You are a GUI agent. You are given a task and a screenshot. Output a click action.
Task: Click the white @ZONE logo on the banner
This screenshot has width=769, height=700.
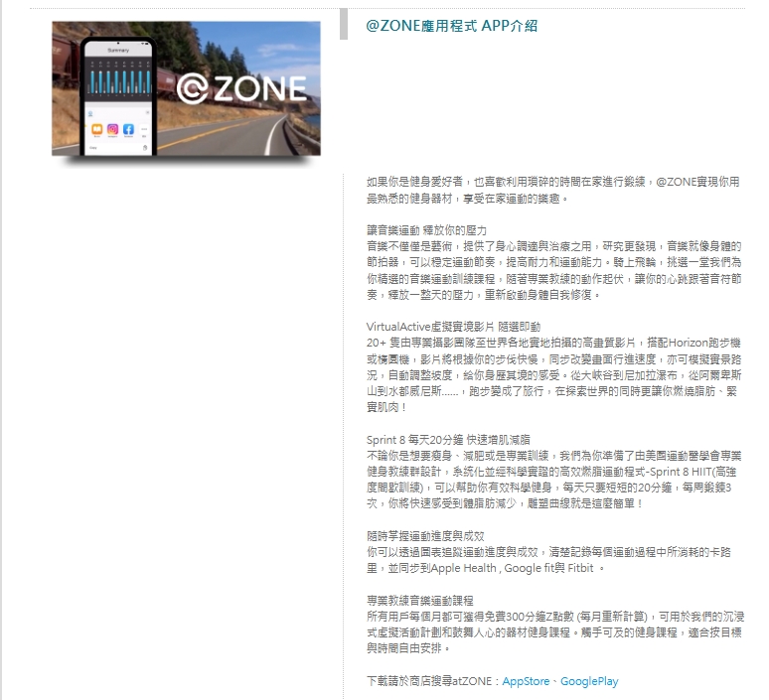(240, 88)
